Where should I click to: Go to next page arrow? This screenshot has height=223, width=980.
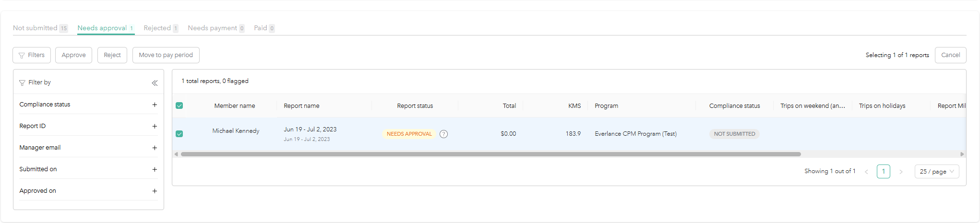pos(901,172)
